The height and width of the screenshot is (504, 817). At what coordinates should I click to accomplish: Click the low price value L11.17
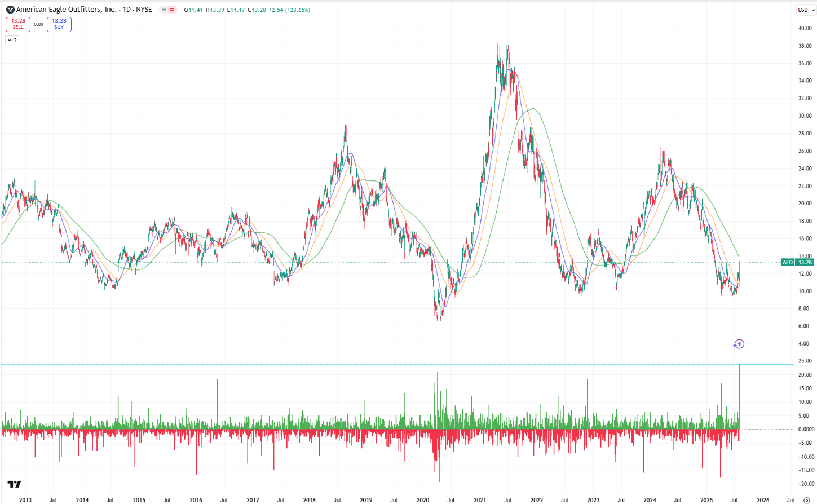pos(236,10)
